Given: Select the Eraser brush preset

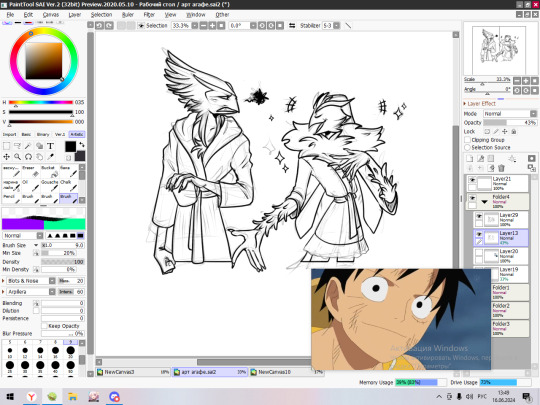Looking at the screenshot, I should 31,172.
